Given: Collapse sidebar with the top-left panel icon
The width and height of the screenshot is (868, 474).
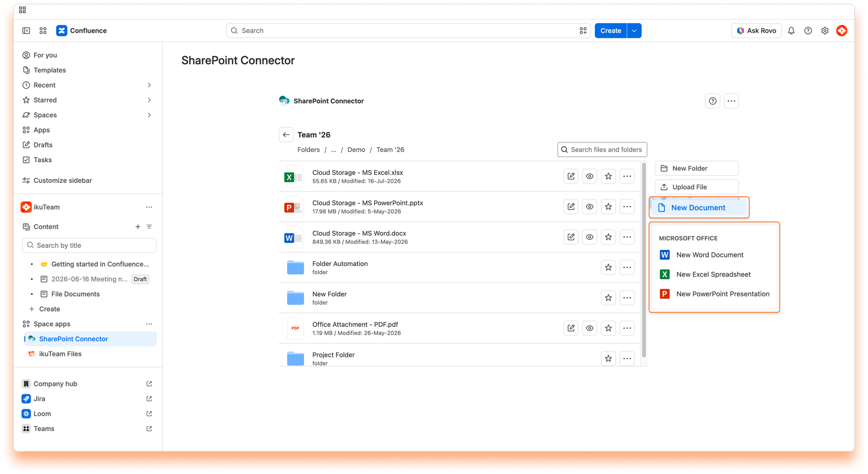Looking at the screenshot, I should [26, 31].
